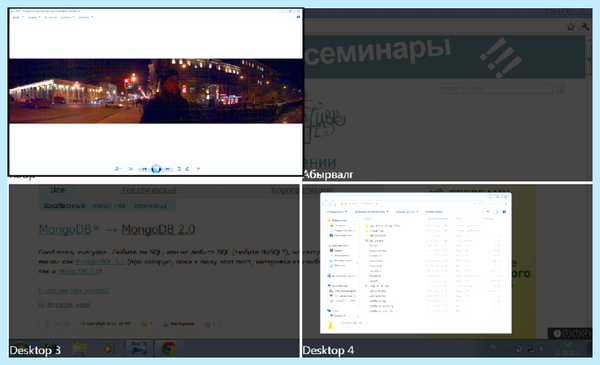Select Избранное in Explorer navigation pane
Screen dimensions: 600x365
(x=337, y=220)
